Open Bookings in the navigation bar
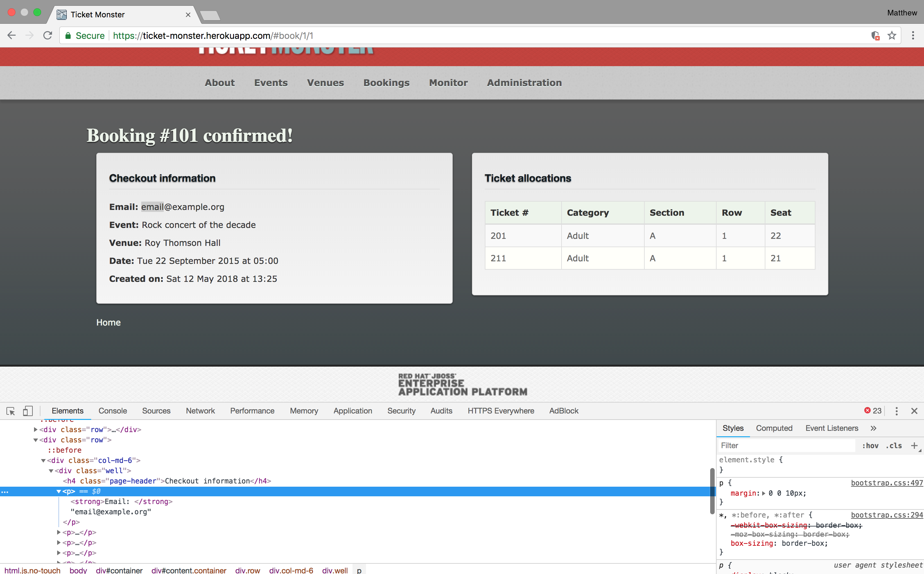The height and width of the screenshot is (574, 924). [x=386, y=83]
